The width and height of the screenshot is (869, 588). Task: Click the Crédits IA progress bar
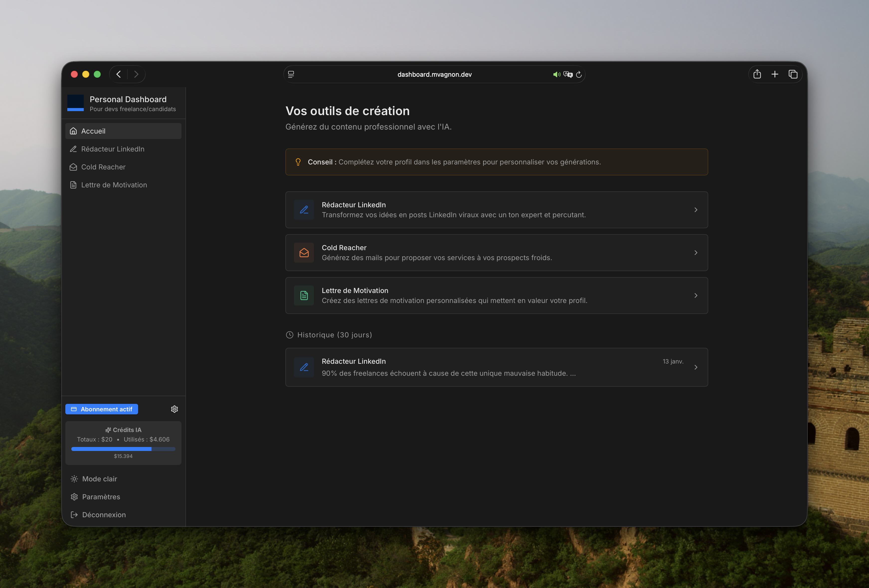coord(123,449)
